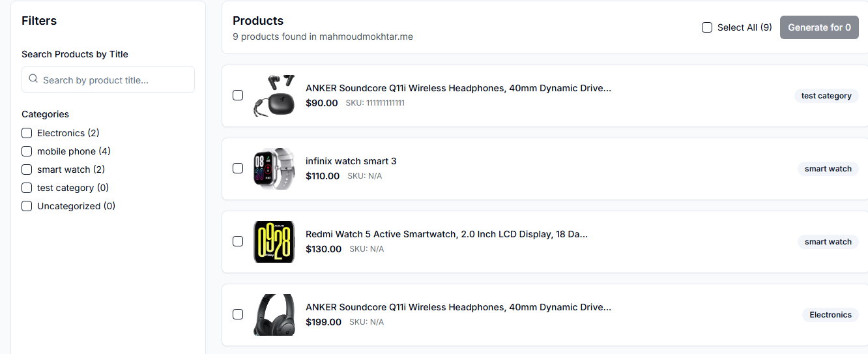Select the test category filter checkbox
868x354 pixels.
coord(27,188)
